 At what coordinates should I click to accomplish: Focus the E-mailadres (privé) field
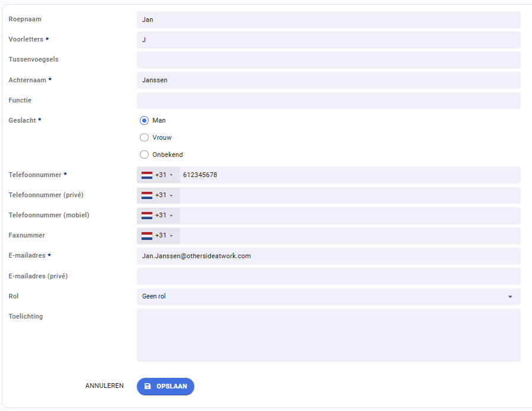click(x=328, y=277)
